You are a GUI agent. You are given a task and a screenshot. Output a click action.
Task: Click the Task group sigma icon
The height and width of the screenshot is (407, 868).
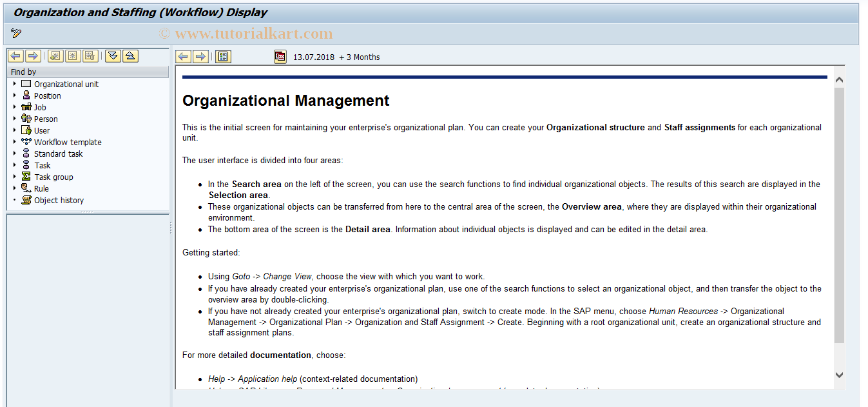point(26,177)
